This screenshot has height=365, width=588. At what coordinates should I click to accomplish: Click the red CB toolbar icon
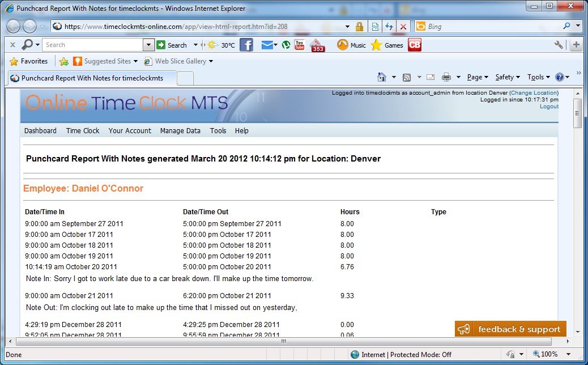414,45
